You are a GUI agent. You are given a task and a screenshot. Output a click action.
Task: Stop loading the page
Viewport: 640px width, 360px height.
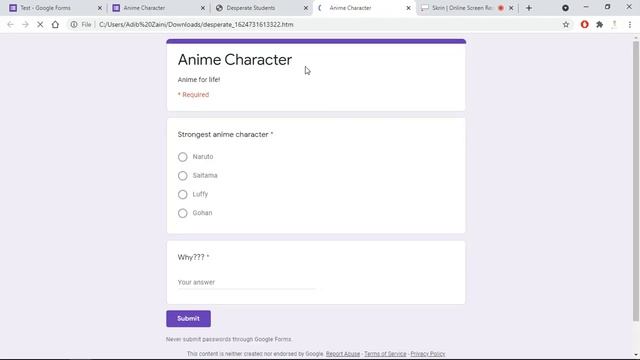coord(40,24)
